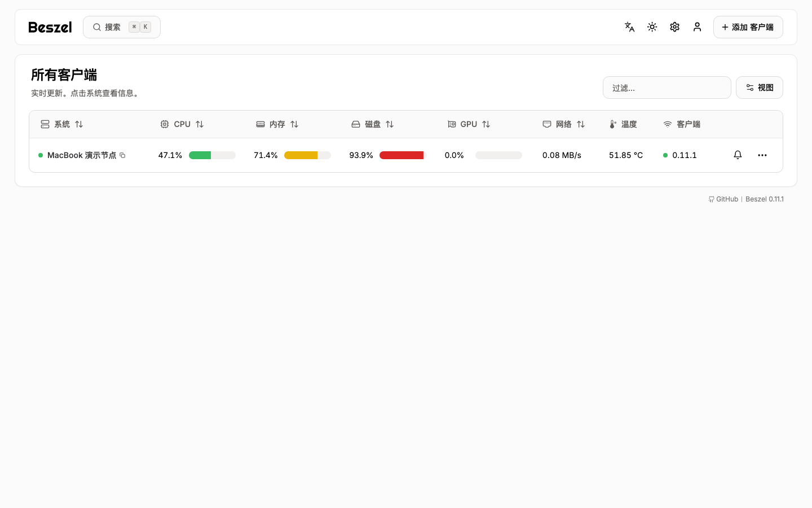
Task: Click the 47.1% CPU value
Action: pyautogui.click(x=170, y=155)
